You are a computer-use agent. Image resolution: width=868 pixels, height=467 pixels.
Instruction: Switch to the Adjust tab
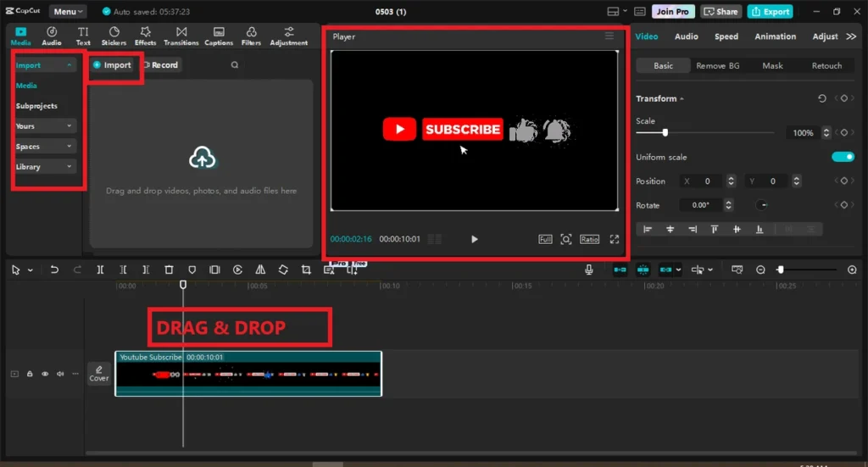(825, 36)
